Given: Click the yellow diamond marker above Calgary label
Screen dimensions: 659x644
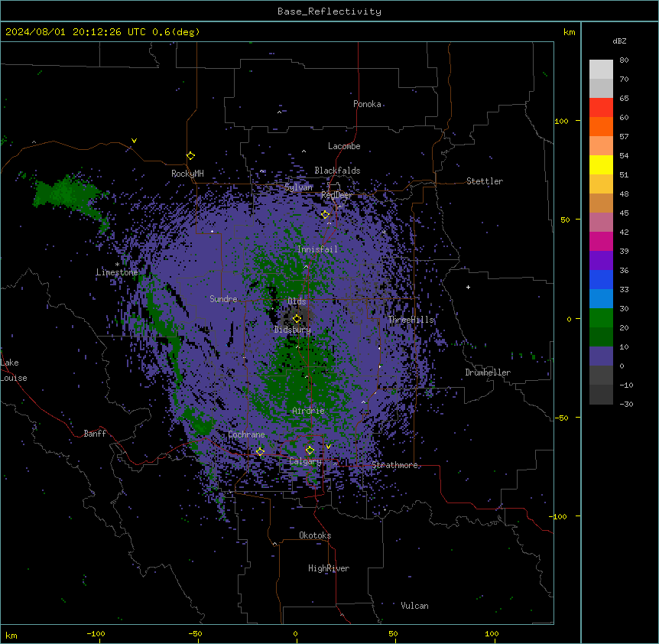Looking at the screenshot, I should [x=310, y=450].
